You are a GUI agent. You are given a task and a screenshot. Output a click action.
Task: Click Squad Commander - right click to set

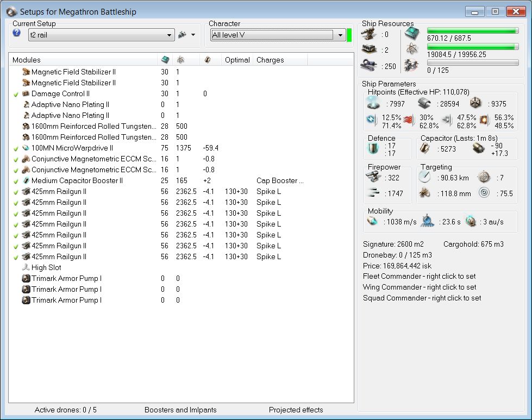tap(422, 298)
